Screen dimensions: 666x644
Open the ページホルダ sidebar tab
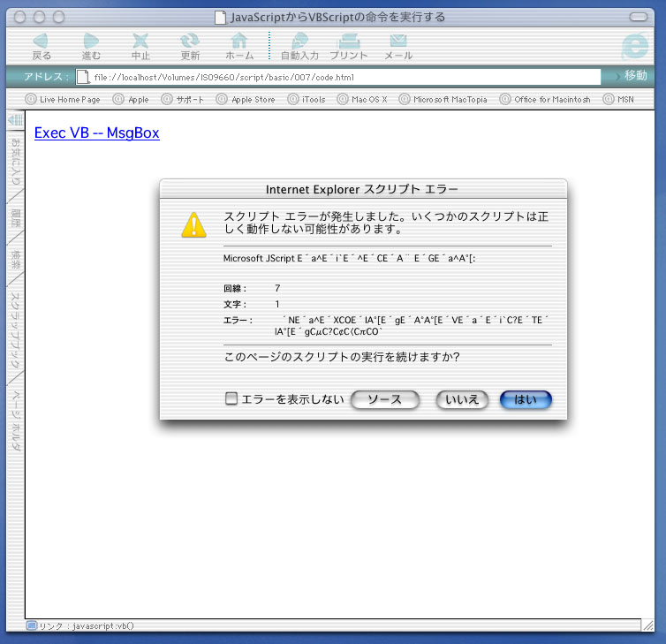coord(16,420)
